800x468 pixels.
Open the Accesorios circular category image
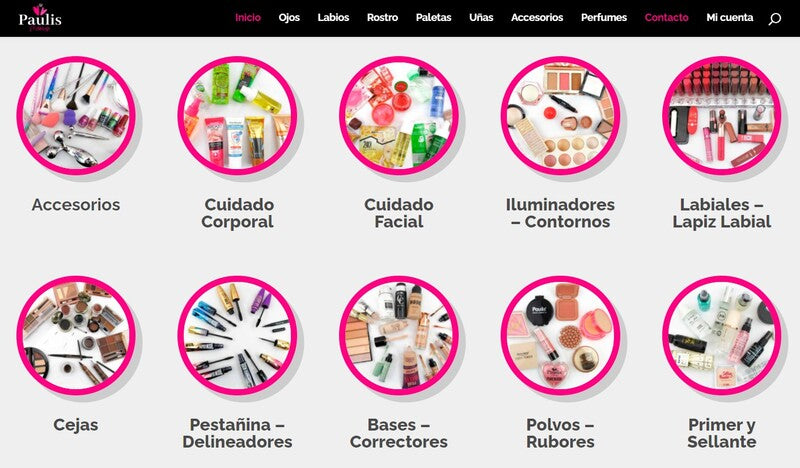click(x=76, y=116)
